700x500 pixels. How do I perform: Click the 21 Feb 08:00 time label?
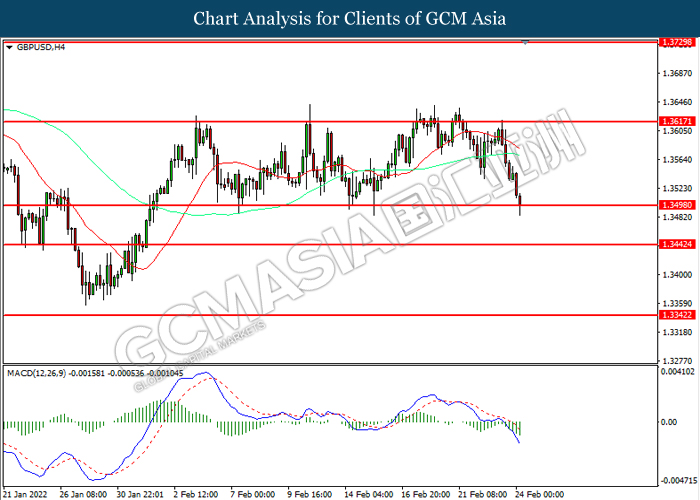click(x=483, y=494)
